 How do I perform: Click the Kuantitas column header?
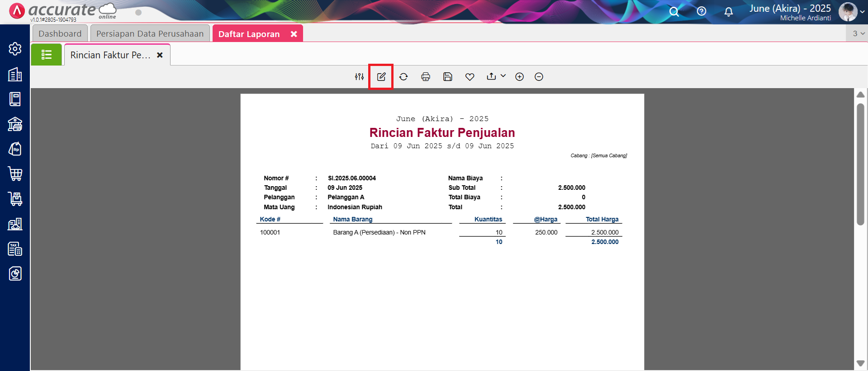(488, 219)
